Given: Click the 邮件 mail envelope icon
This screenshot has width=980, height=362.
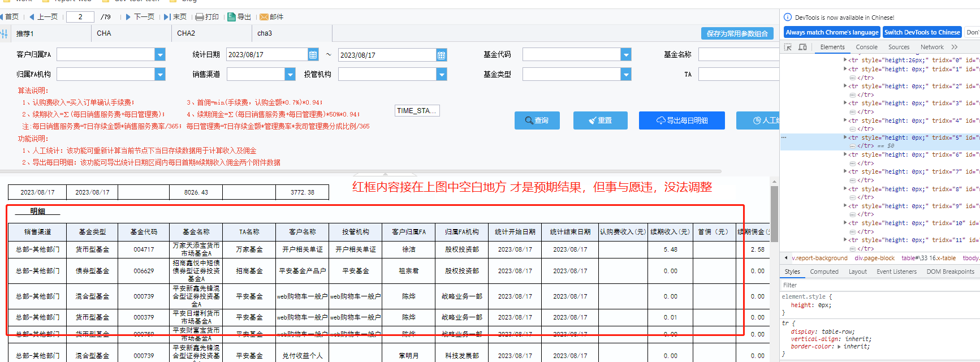Looking at the screenshot, I should click(x=264, y=17).
